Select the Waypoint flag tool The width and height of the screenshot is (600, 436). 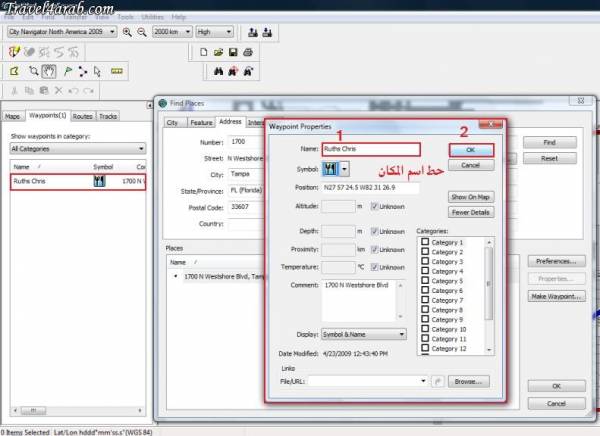coord(68,71)
